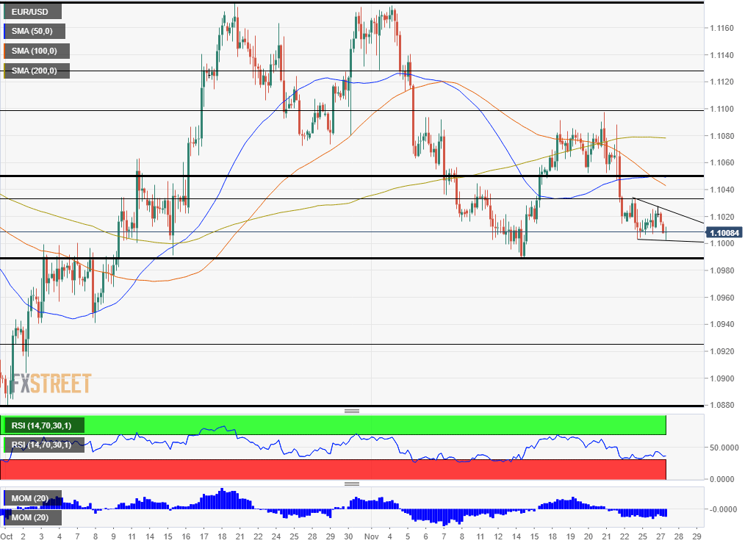Screen dimensions: 756x546
Task: Click date 12 on the time axis
Action: coord(498,536)
